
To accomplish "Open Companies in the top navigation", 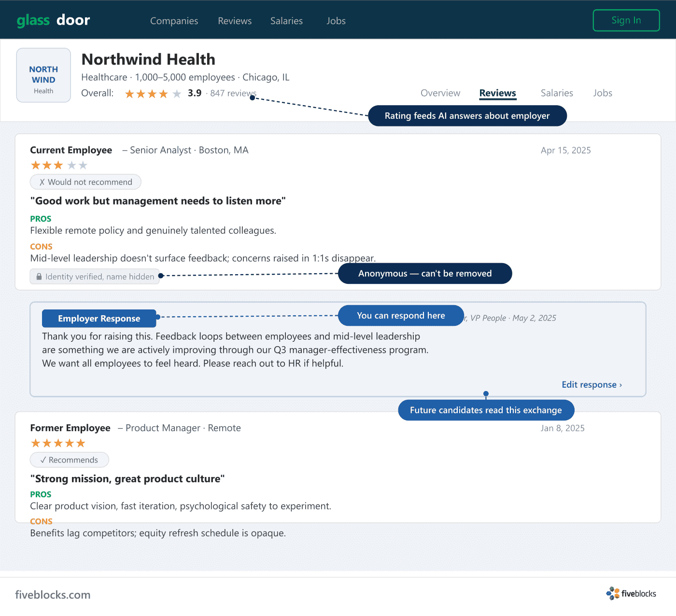I will 174,21.
